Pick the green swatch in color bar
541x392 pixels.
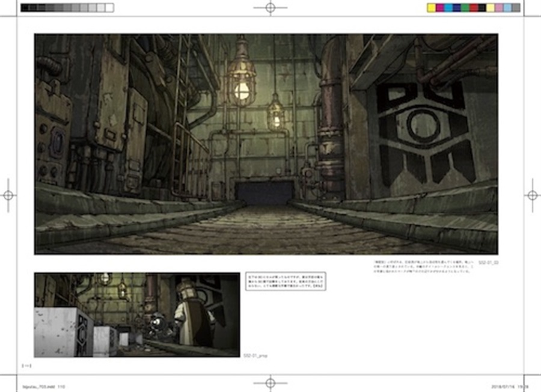[465, 8]
